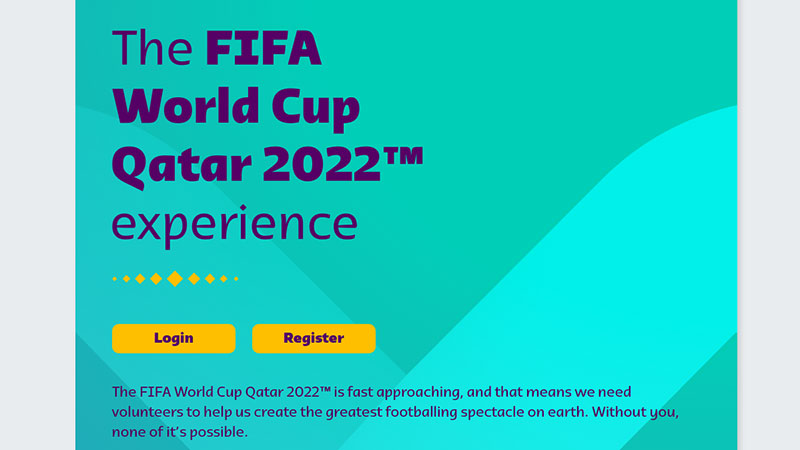Click the rightmost tiny yellow diamond dot
800x450 pixels.
[236, 279]
